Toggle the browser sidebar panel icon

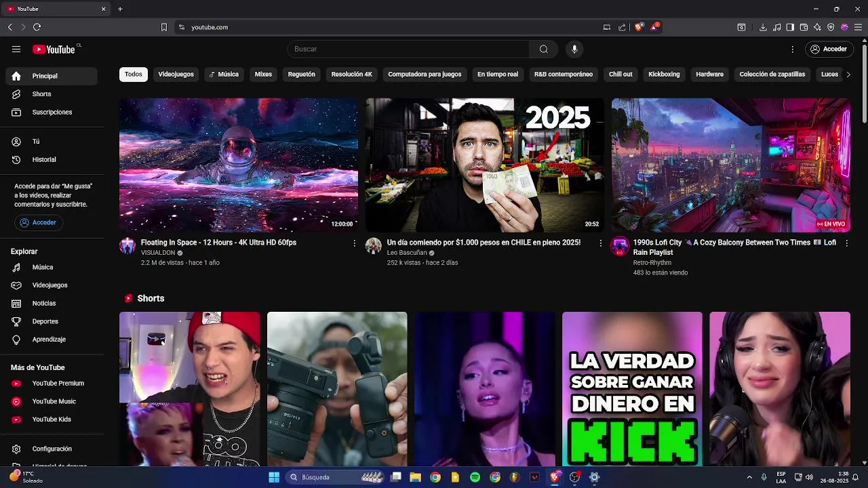point(790,27)
